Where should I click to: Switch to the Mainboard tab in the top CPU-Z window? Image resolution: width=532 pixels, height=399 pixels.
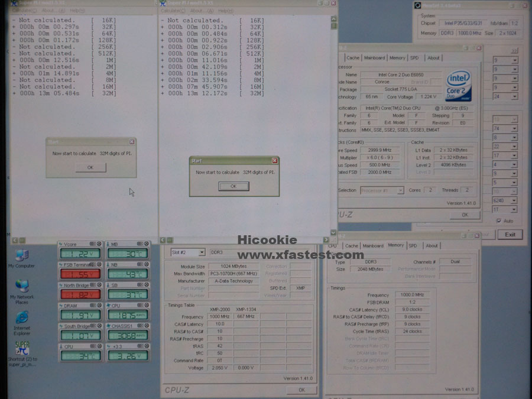[x=374, y=58]
